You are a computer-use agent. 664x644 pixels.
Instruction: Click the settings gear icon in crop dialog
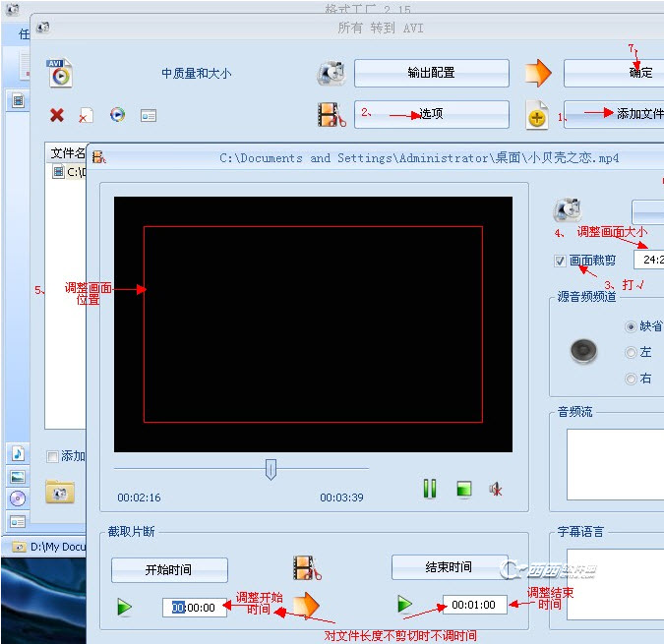(x=568, y=209)
